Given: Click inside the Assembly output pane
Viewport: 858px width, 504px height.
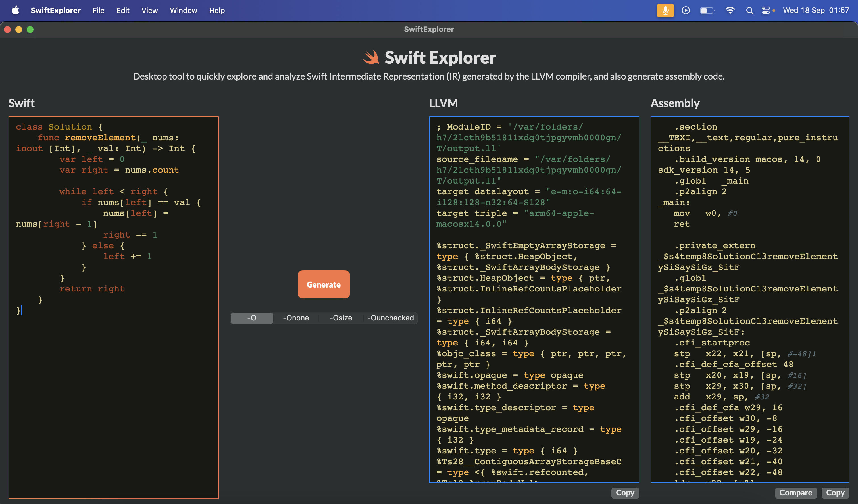Looking at the screenshot, I should click(x=750, y=300).
